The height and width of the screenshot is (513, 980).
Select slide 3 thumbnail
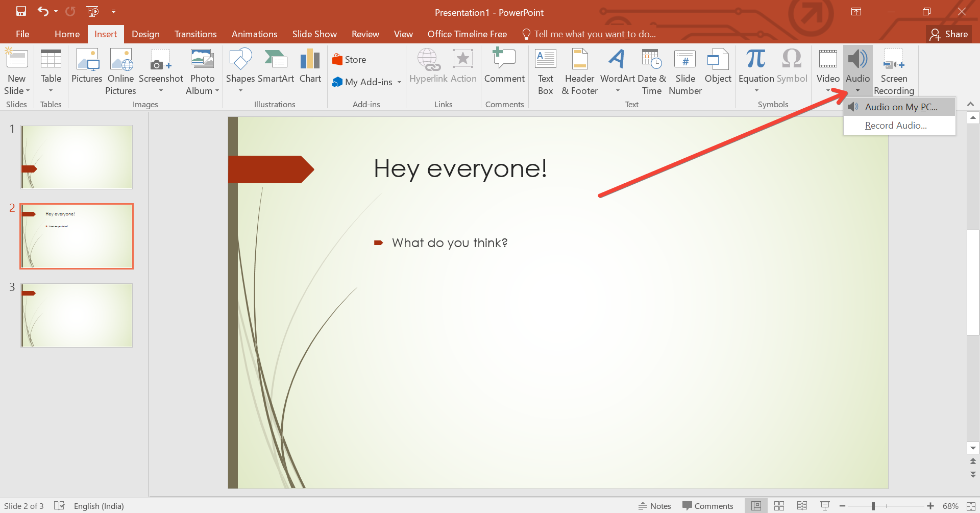pyautogui.click(x=77, y=315)
